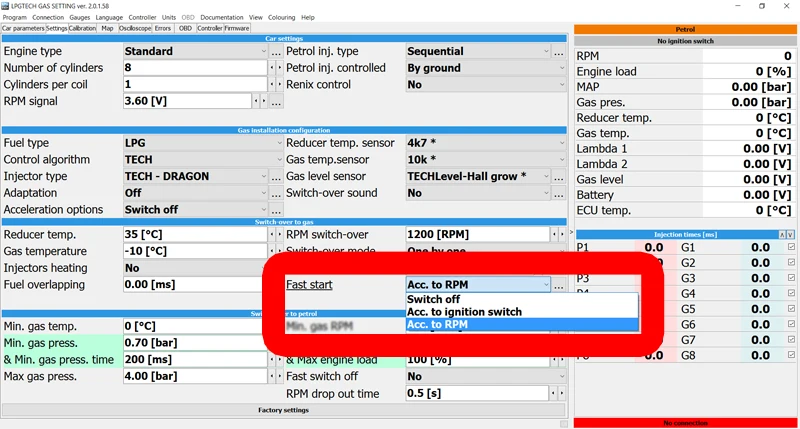The image size is (800, 429).
Task: Expand Renix control dropdown
Action: [562, 85]
